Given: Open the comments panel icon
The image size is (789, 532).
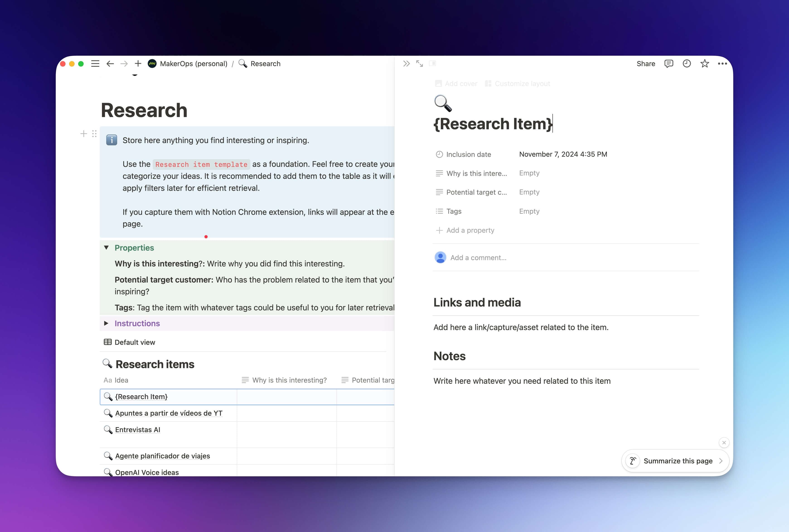Looking at the screenshot, I should pos(668,64).
